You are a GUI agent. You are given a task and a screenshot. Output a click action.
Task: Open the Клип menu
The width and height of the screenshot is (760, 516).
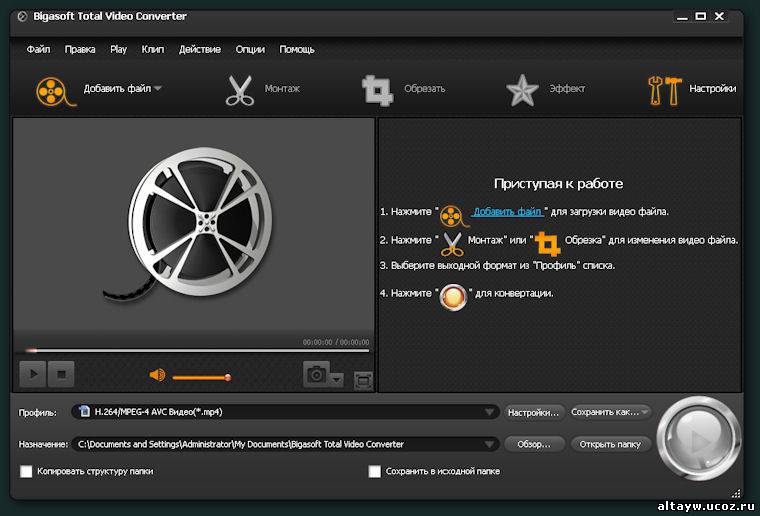click(x=153, y=49)
